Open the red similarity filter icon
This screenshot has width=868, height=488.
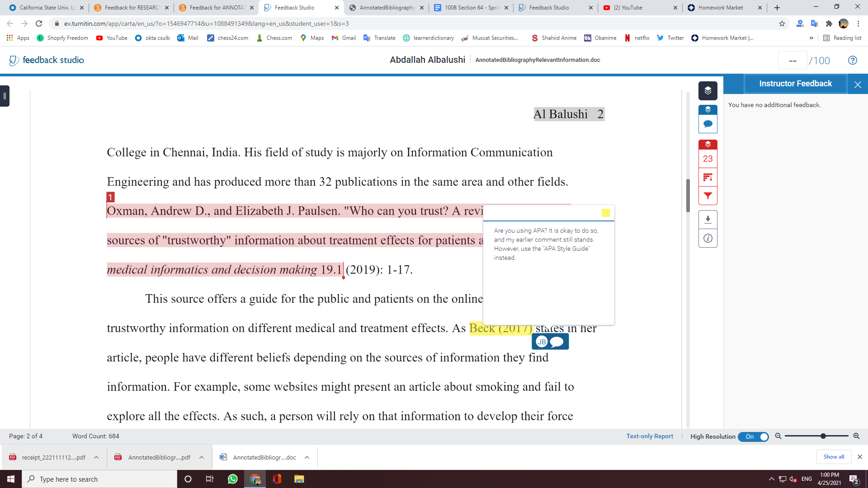pyautogui.click(x=708, y=196)
